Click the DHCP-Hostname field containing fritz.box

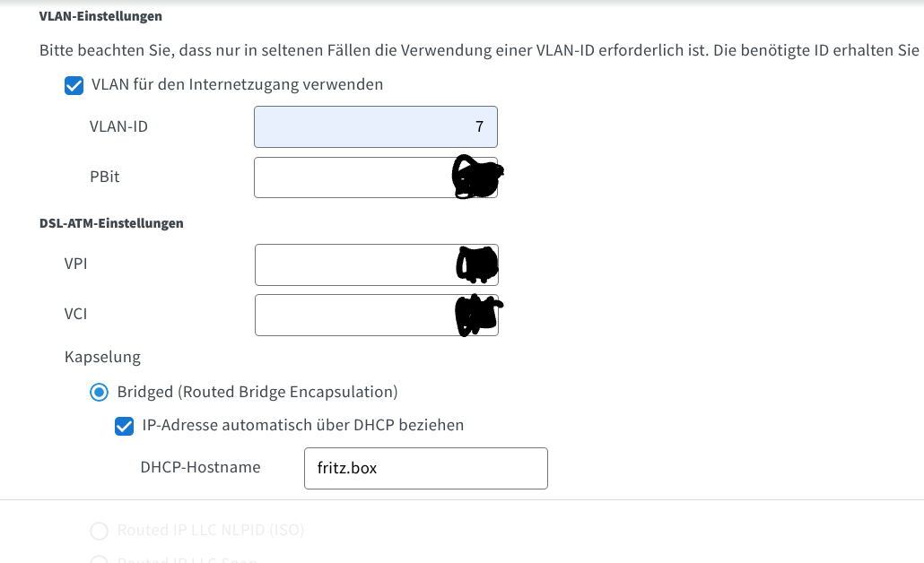tap(425, 468)
